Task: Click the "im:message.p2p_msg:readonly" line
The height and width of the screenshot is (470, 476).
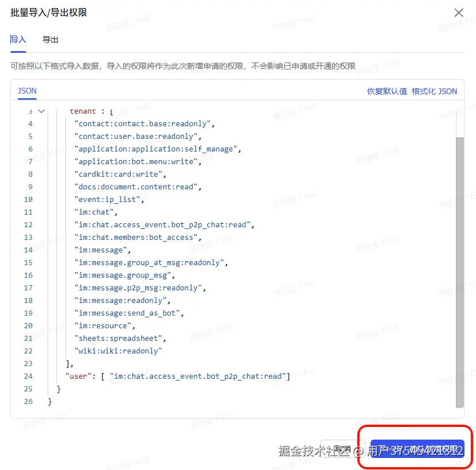Action: click(x=141, y=288)
